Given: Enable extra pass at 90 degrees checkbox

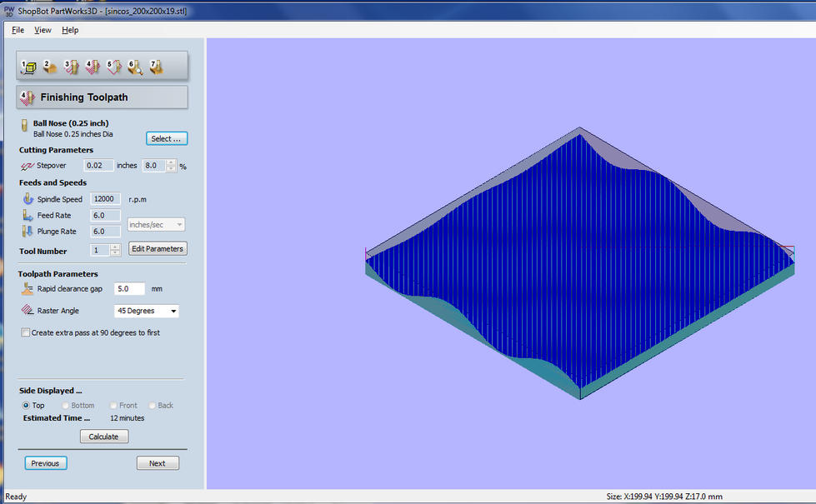Looking at the screenshot, I should 26,332.
